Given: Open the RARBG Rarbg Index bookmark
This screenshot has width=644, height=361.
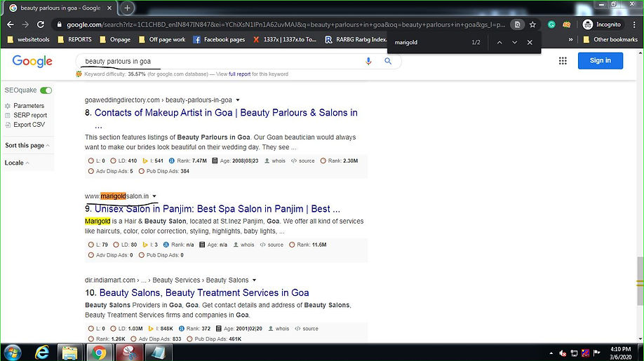Looking at the screenshot, I should click(356, 40).
